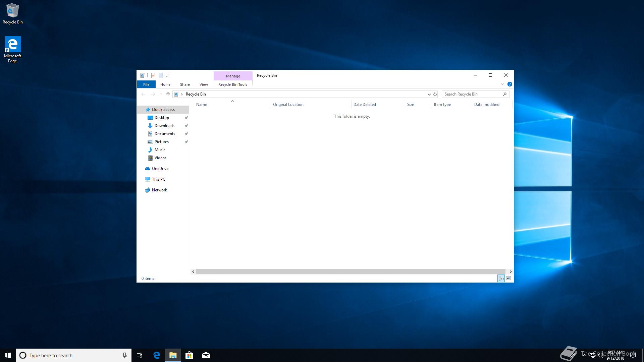
Task: Go up one level with Up arrow
Action: (x=168, y=94)
